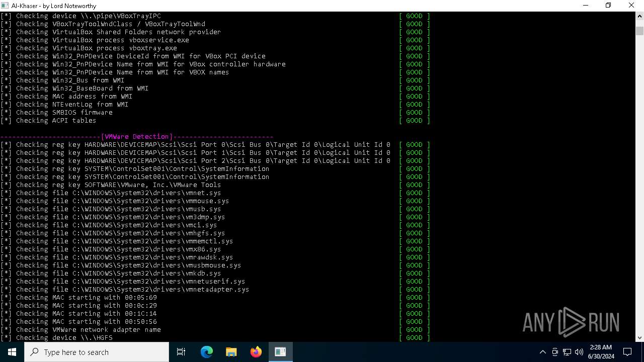This screenshot has height=362, width=644.
Task: Restore down the Al-Khaser window
Action: pos(608,6)
